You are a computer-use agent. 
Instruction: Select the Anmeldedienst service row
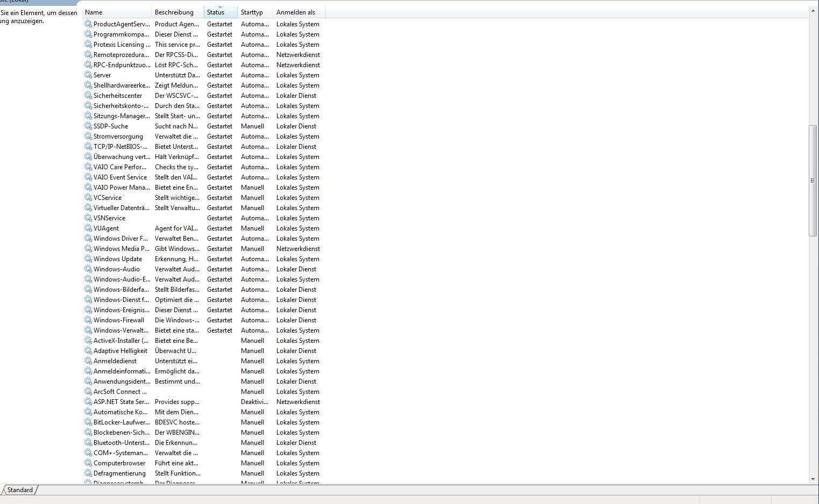coord(115,361)
